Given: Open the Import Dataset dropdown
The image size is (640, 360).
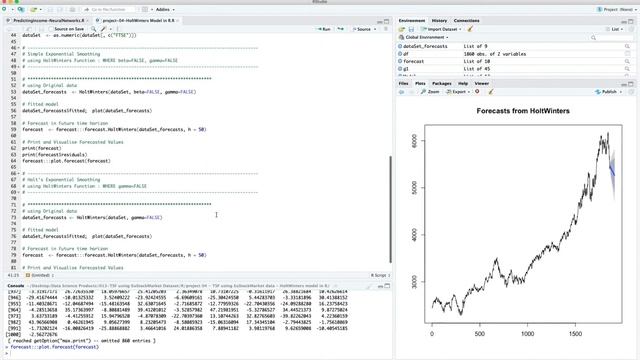Looking at the screenshot, I should [441, 29].
